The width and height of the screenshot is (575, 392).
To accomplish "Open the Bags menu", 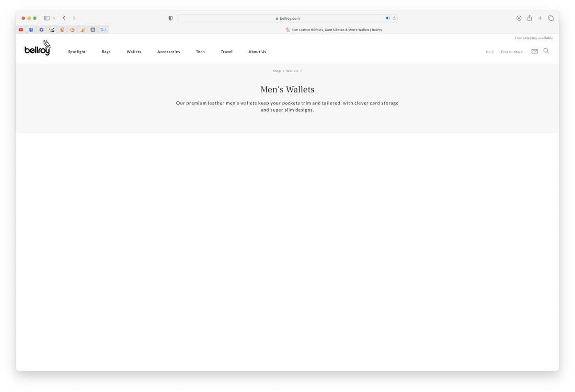I will [x=106, y=52].
